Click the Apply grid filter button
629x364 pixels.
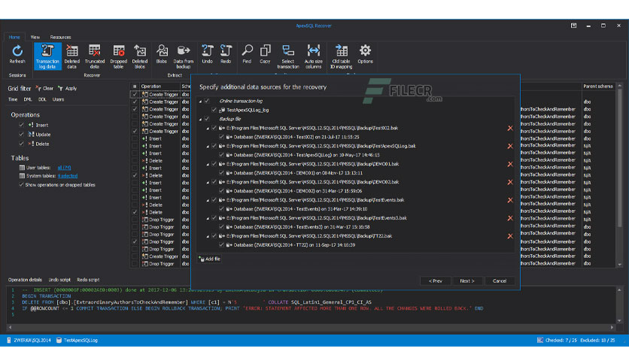68,88
